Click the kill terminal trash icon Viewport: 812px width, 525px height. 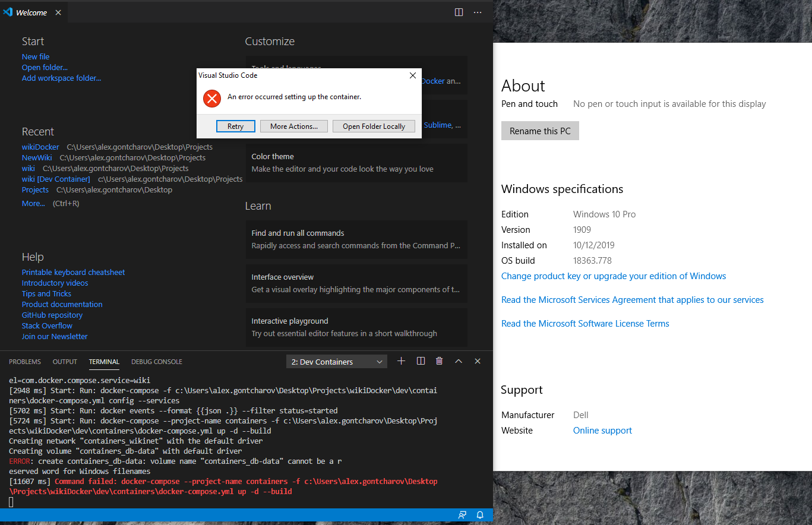point(440,361)
